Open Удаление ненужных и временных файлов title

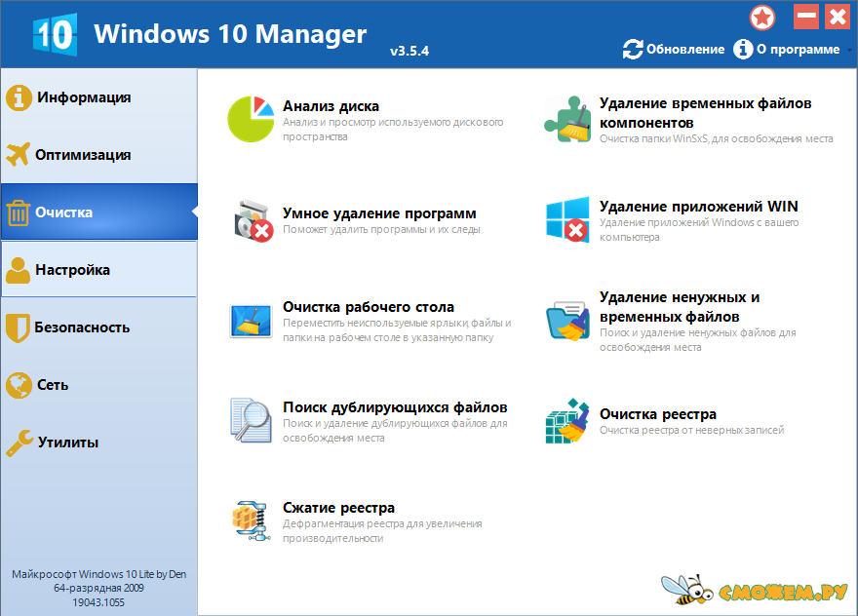click(x=680, y=307)
